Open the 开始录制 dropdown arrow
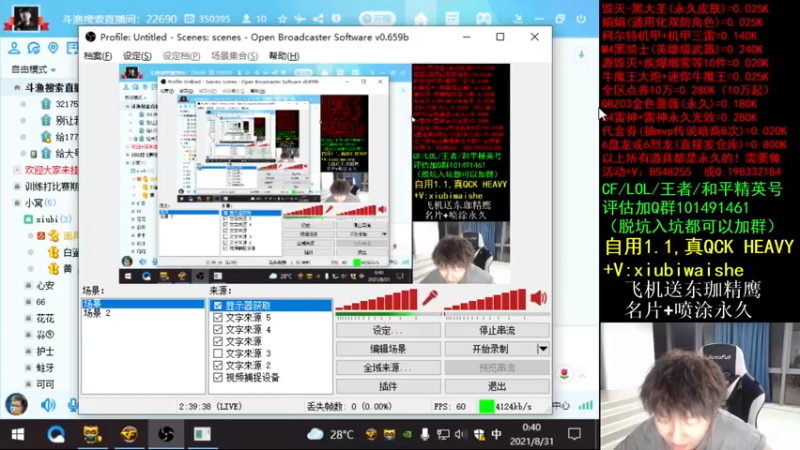Screen dimensions: 800x450 tap(543, 349)
